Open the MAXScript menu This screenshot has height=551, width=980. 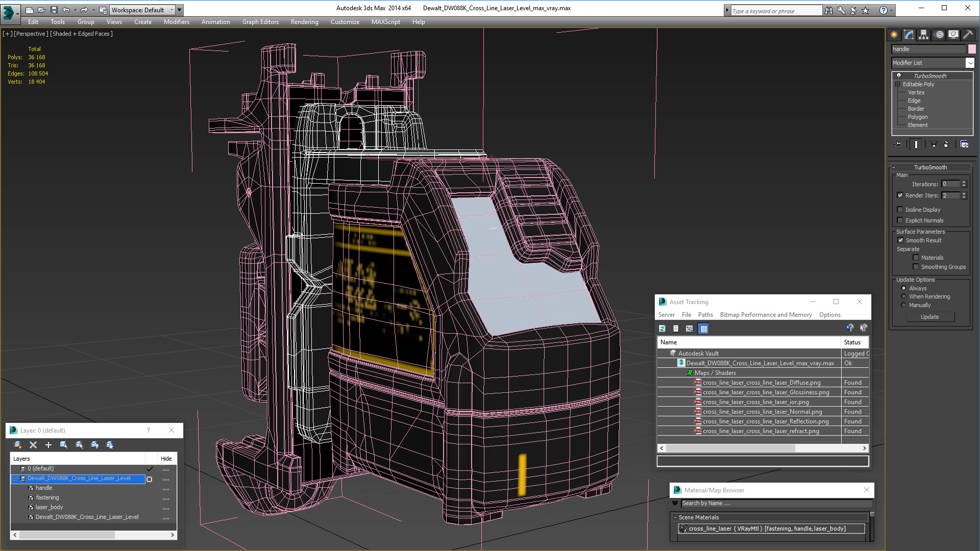[385, 22]
